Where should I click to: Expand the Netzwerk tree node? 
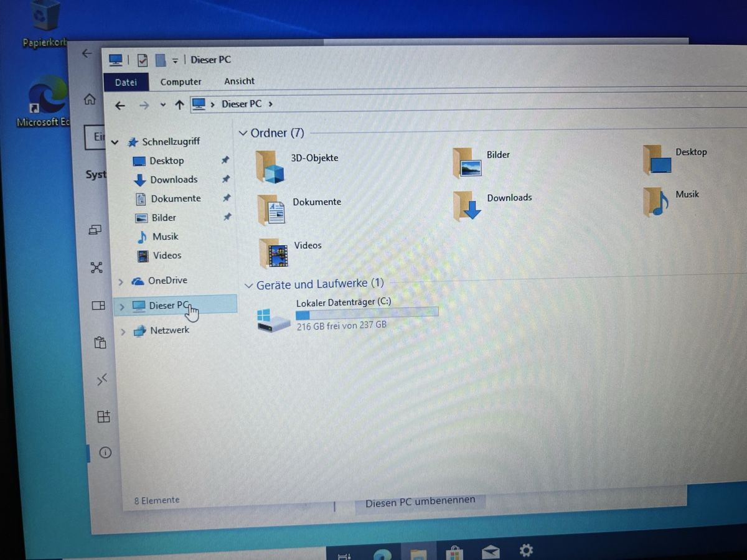click(123, 332)
